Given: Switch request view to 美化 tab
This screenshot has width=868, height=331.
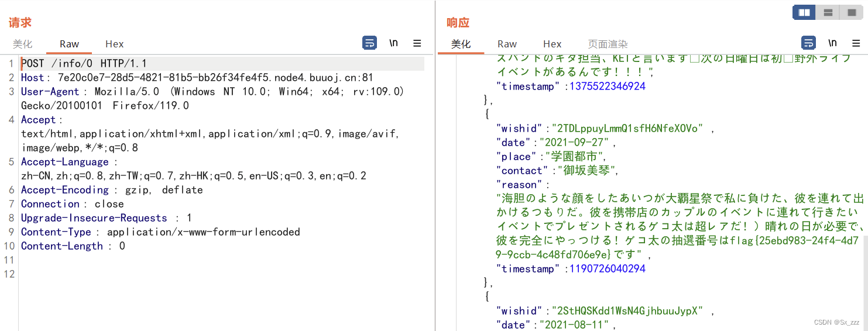Looking at the screenshot, I should coord(23,44).
